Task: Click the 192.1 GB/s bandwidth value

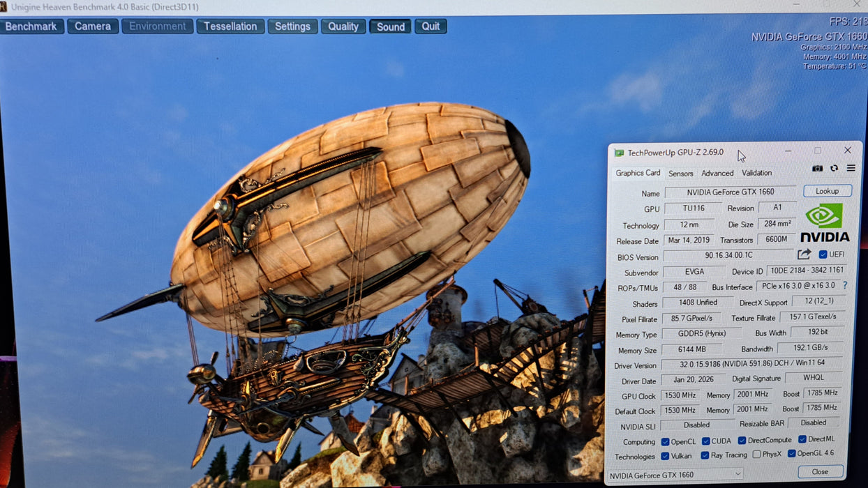Action: click(811, 348)
